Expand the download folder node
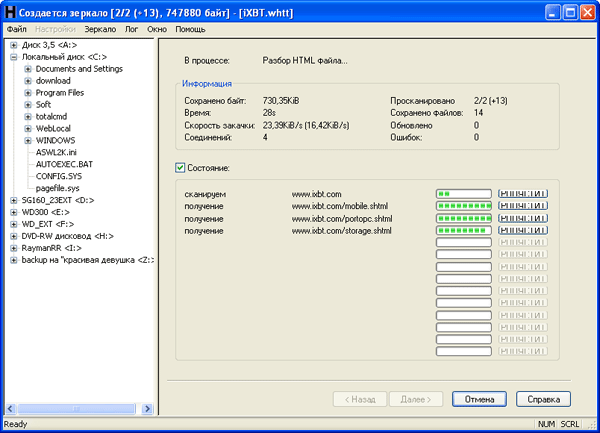600x433 pixels. tap(28, 81)
